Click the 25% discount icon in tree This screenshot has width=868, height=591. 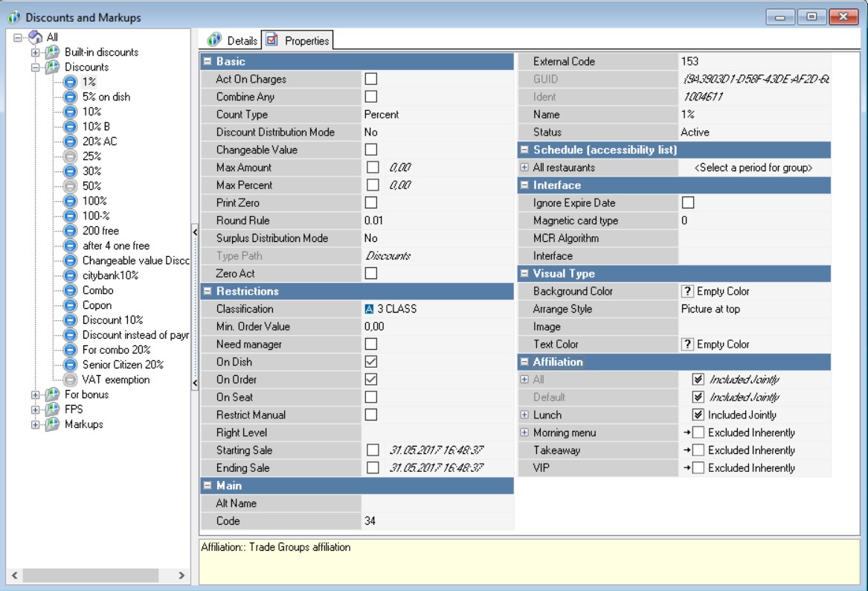point(70,156)
